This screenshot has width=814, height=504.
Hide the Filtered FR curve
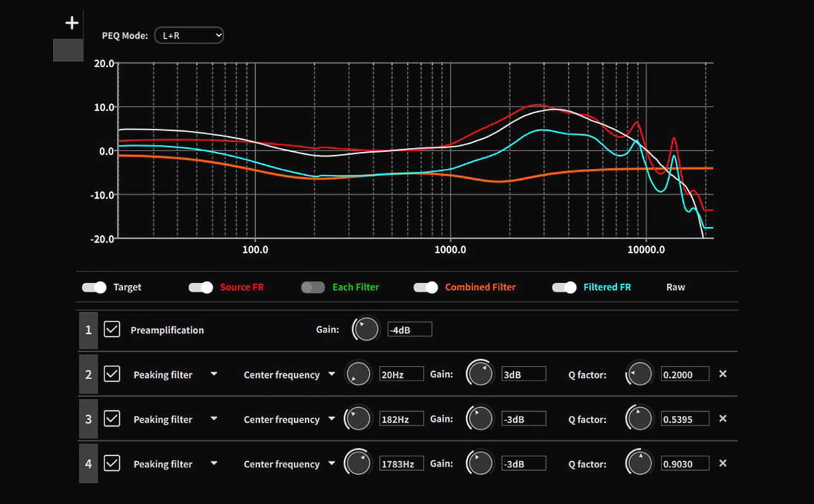click(x=564, y=287)
